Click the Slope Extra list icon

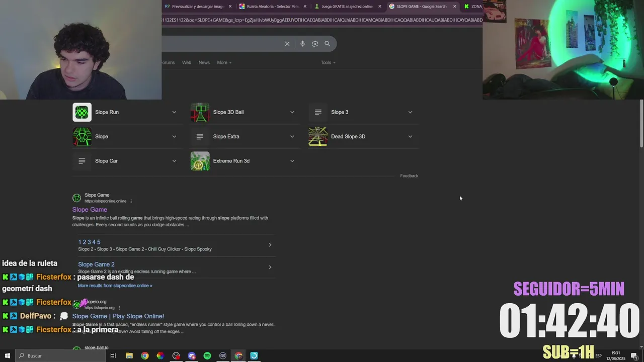point(200,136)
